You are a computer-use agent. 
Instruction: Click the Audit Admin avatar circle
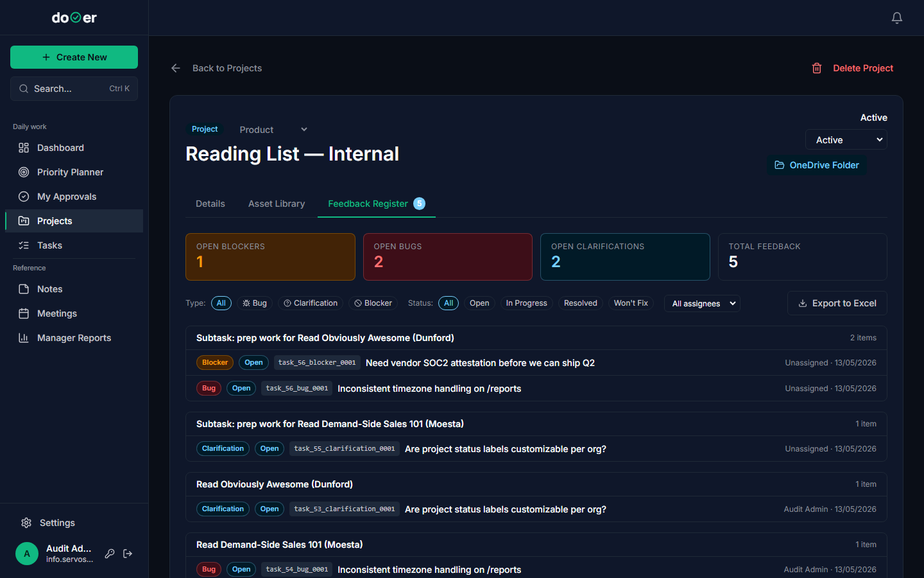coord(27,554)
